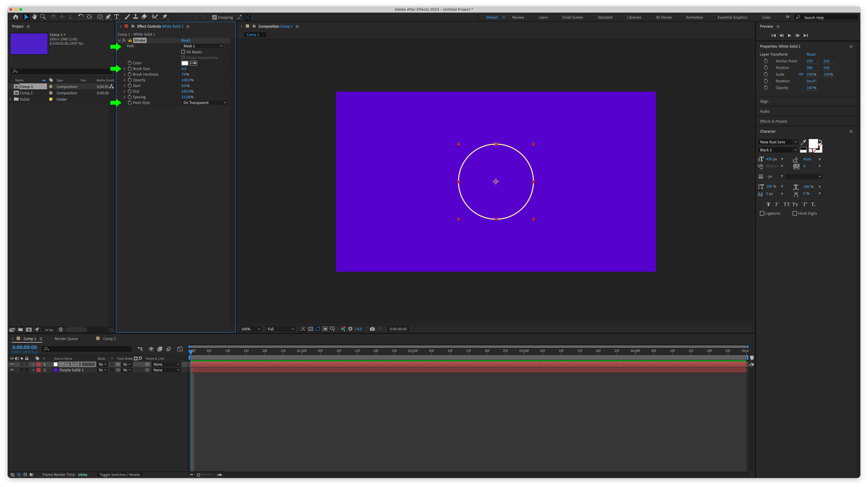
Task: Open the Paint Style dropdown
Action: [204, 103]
